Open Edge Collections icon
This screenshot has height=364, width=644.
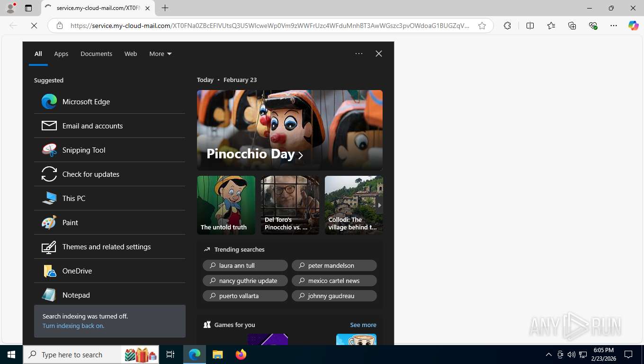(572, 26)
